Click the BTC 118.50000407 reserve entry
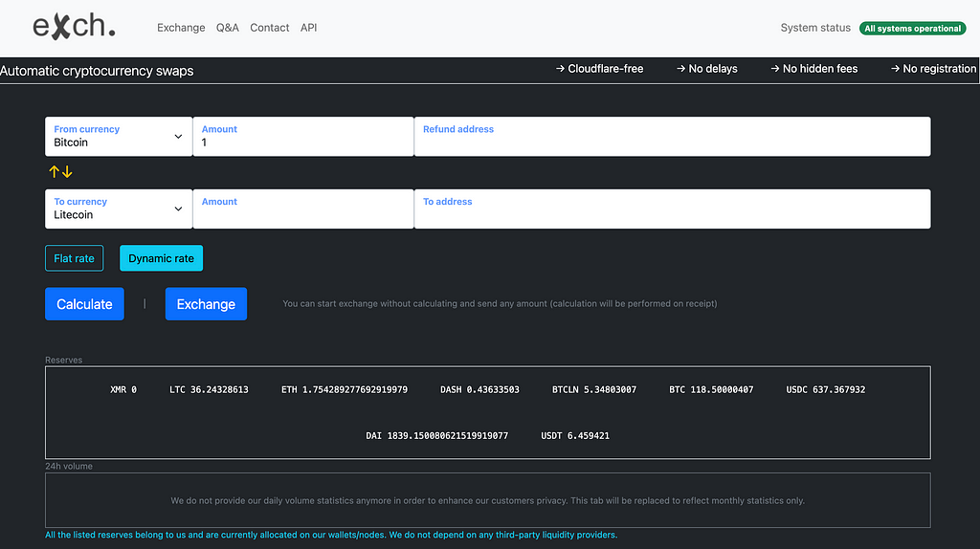The image size is (980, 549). (711, 389)
